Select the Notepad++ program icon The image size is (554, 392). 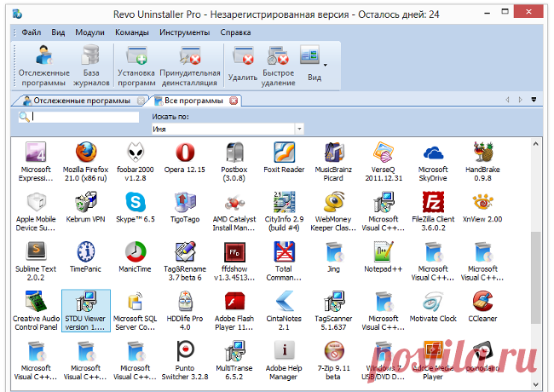(x=384, y=252)
